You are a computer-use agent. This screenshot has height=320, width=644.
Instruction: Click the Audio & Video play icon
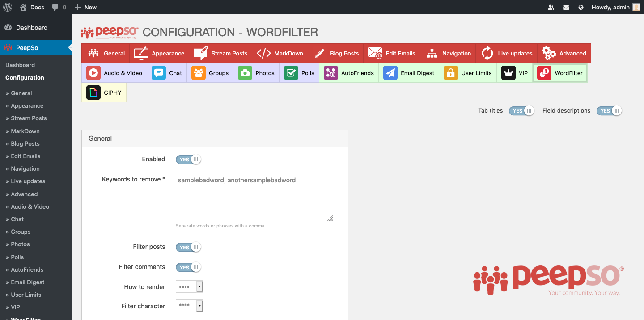pos(93,73)
